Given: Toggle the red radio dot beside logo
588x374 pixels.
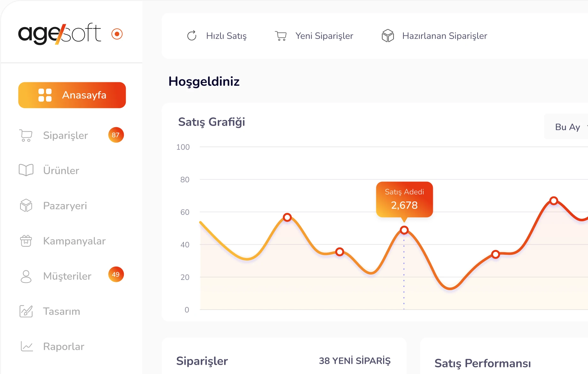Looking at the screenshot, I should pyautogui.click(x=117, y=34).
